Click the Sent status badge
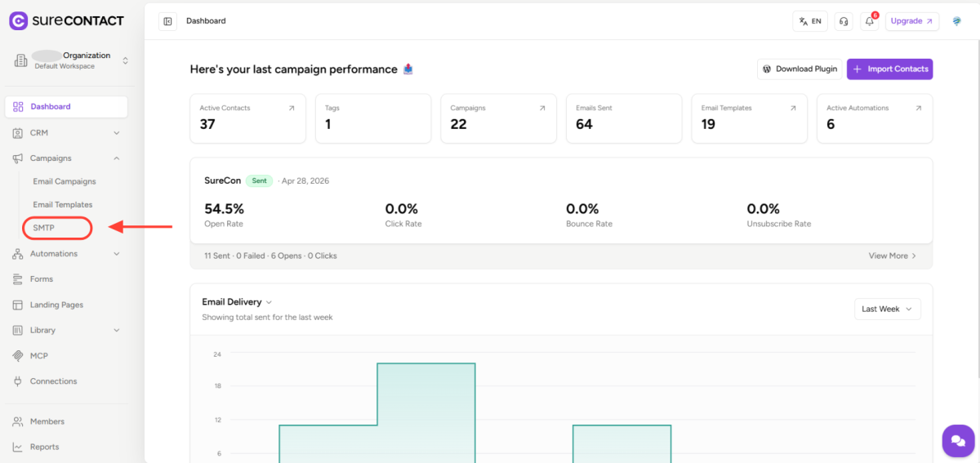The height and width of the screenshot is (463, 980). 259,180
